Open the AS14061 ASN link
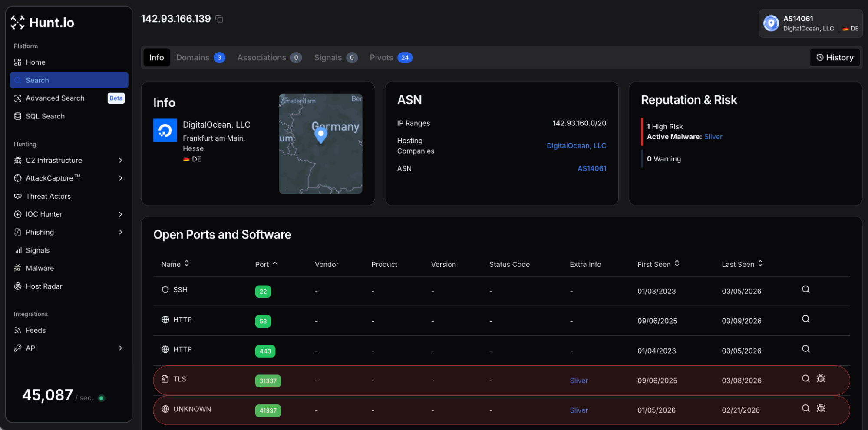868x430 pixels. 591,168
